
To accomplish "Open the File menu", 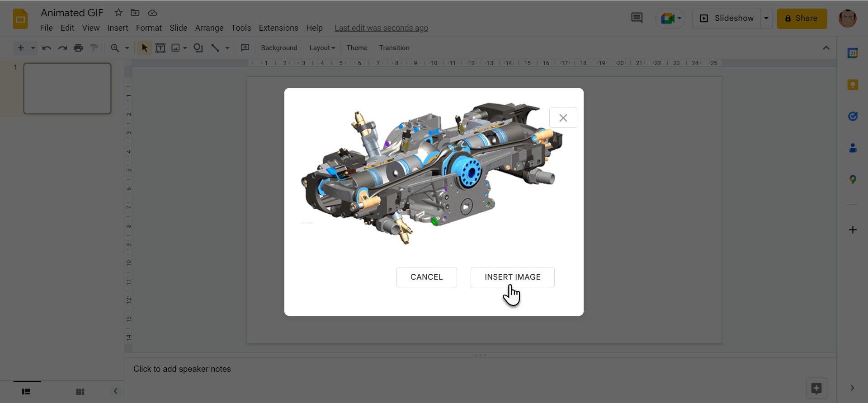I will point(46,28).
